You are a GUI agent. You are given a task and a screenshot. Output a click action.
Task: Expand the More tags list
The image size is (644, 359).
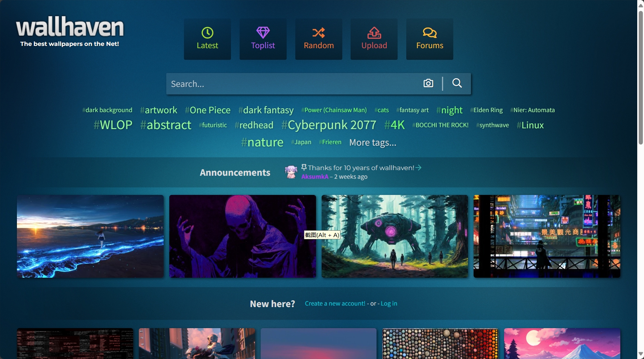(x=372, y=143)
